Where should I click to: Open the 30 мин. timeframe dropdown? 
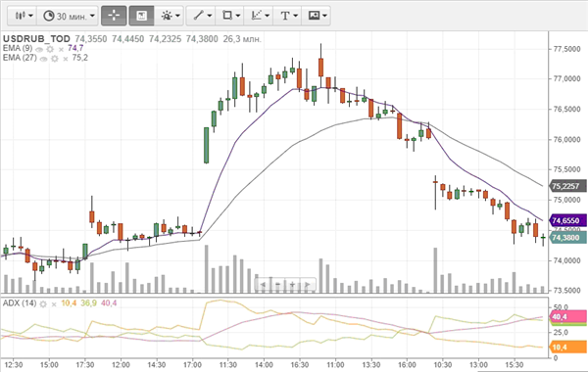tap(68, 16)
